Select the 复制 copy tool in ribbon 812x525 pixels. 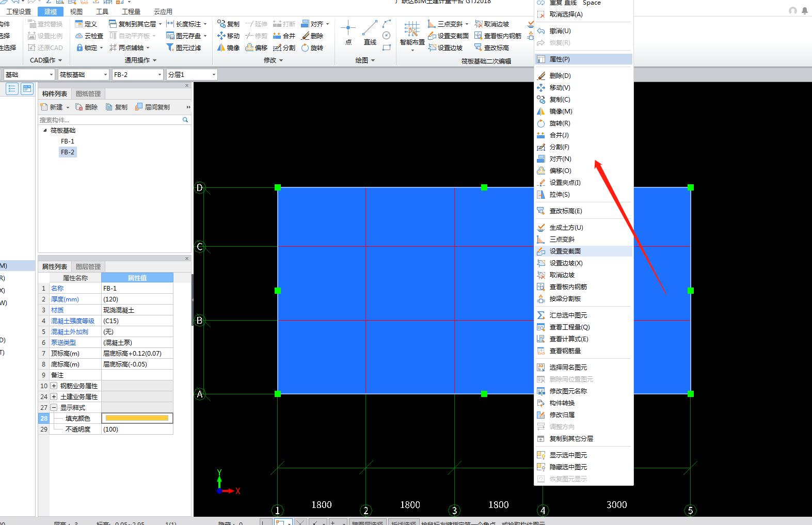click(x=228, y=24)
